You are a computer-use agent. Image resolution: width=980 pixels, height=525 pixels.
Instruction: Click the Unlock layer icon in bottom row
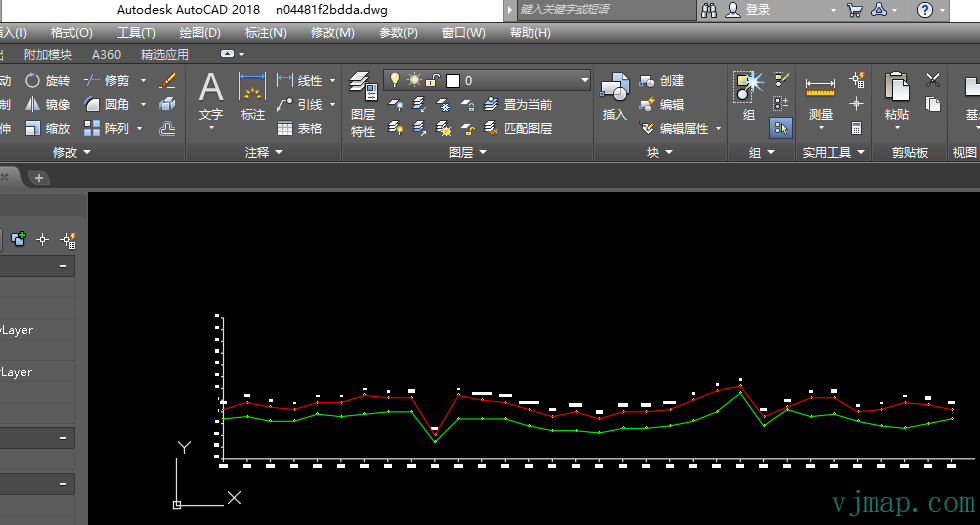coord(468,128)
